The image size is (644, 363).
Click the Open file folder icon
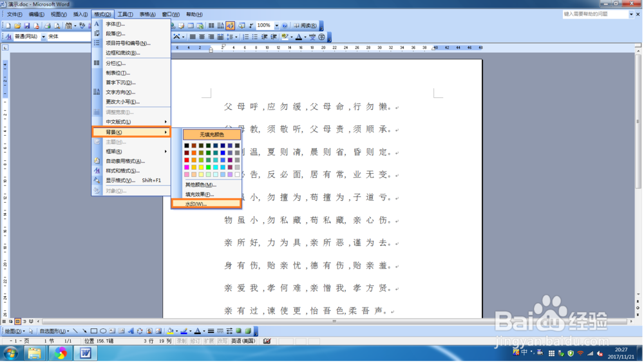pyautogui.click(x=17, y=26)
